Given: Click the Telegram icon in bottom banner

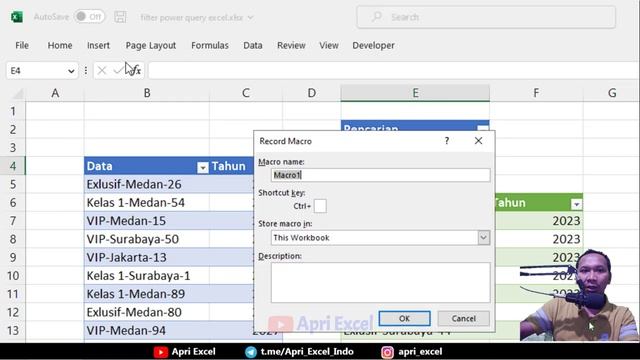Looking at the screenshot, I should 251,352.
